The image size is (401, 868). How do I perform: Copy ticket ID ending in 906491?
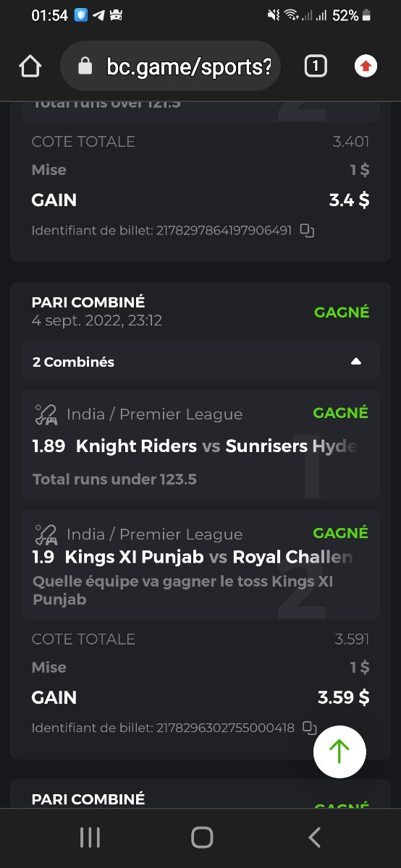click(x=308, y=231)
